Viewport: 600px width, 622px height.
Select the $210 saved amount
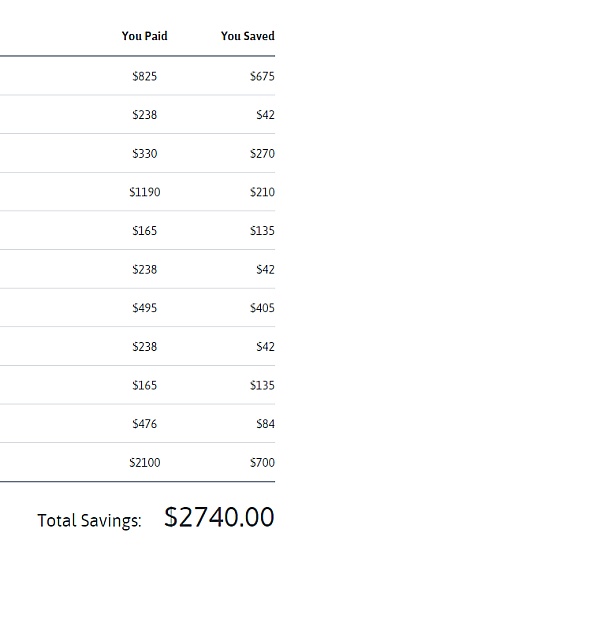[x=262, y=192]
